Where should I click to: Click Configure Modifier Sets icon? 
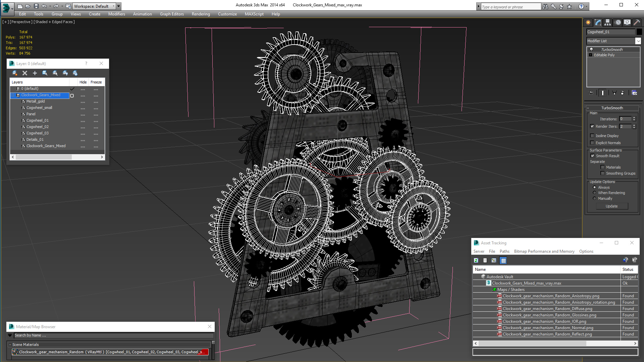click(634, 93)
